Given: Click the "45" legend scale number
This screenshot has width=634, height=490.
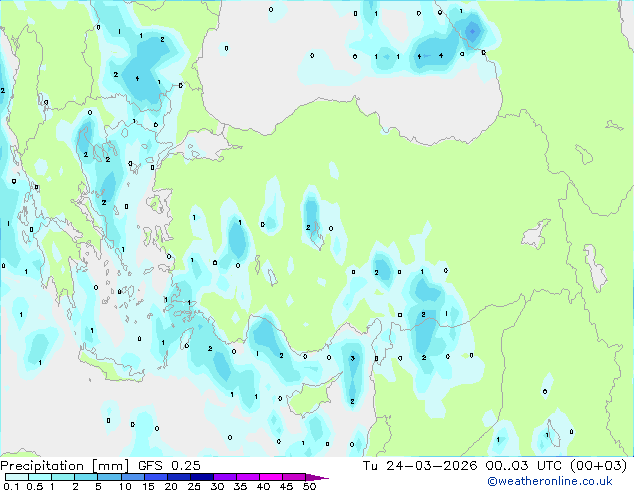Looking at the screenshot, I should pos(286,486).
